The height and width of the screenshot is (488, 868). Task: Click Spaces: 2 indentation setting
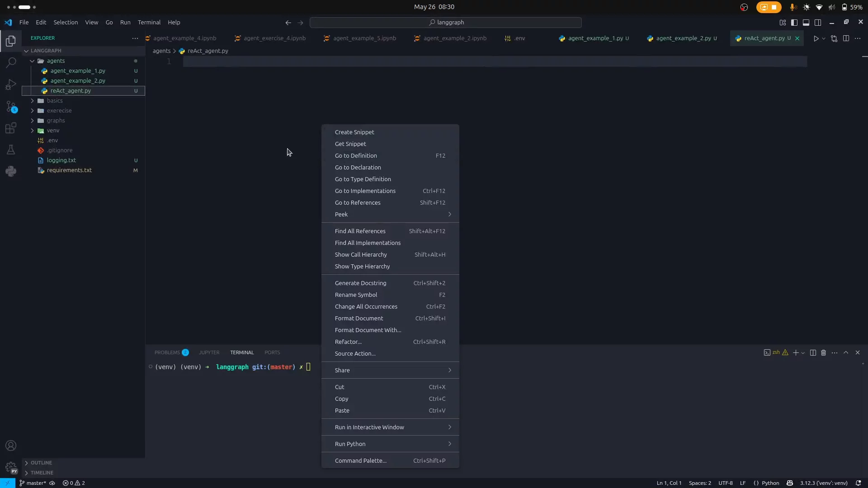pyautogui.click(x=700, y=483)
